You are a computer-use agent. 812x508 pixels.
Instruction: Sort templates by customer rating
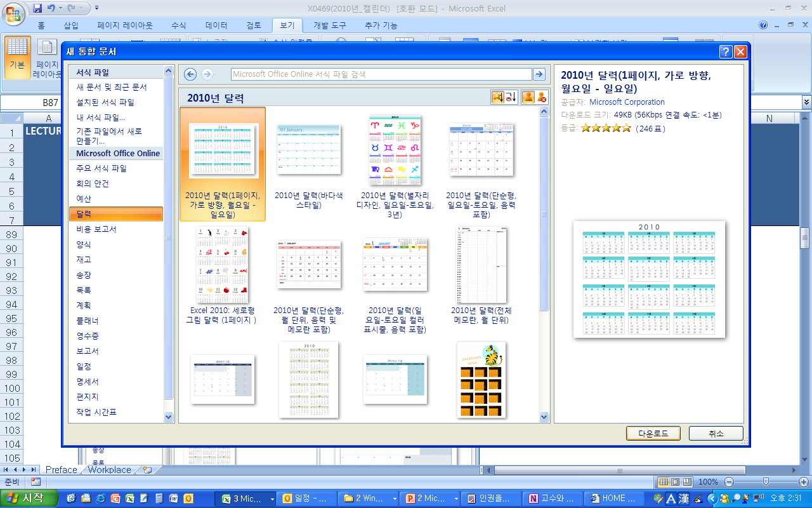pyautogui.click(x=497, y=97)
